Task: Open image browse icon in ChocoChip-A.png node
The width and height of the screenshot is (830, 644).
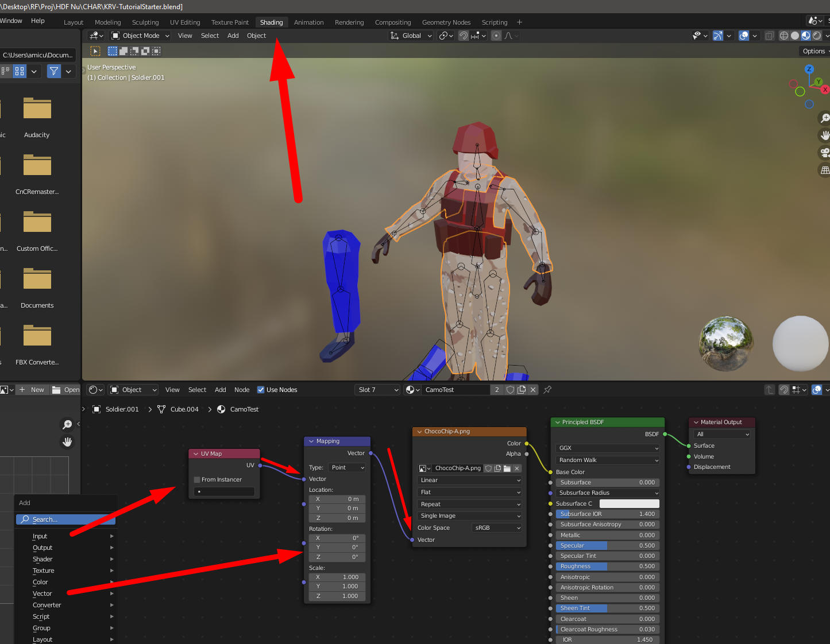Action: (424, 468)
